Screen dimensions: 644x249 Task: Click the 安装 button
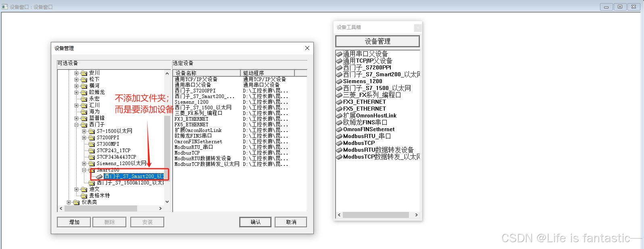(147, 222)
